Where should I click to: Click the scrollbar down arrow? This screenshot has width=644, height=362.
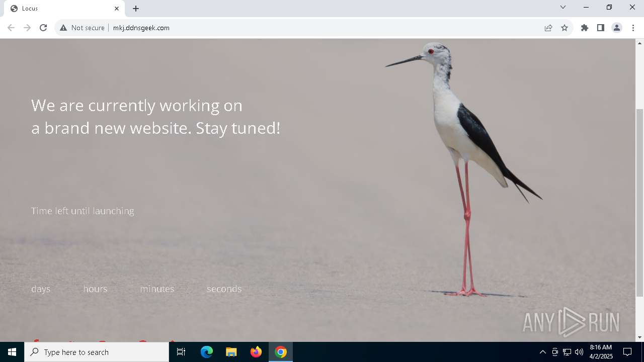(639, 337)
